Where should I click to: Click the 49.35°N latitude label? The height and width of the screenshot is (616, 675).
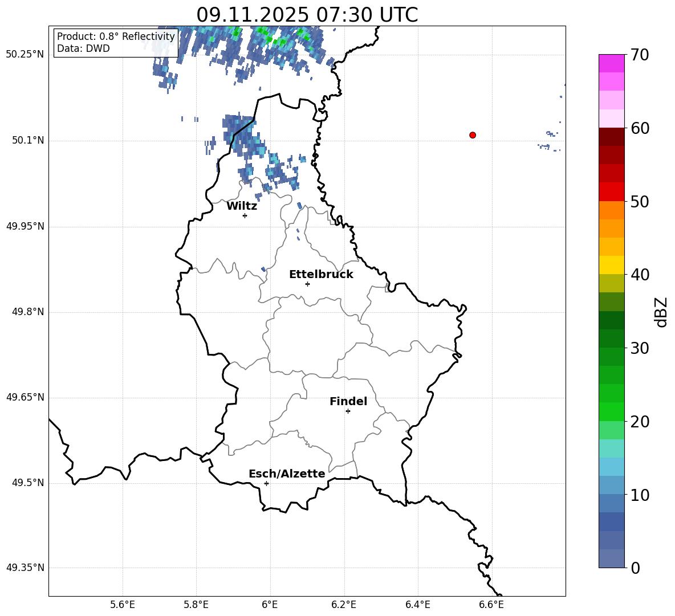click(x=25, y=568)
